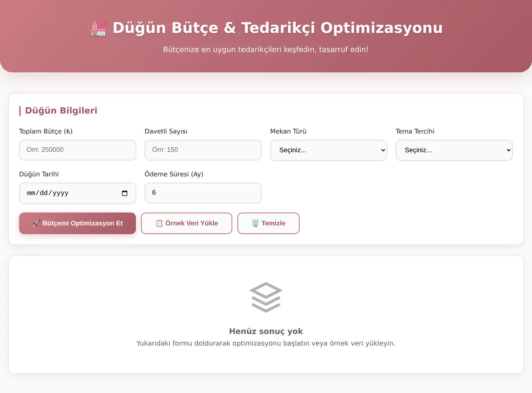Click the wedding chapel emoji in header
Screen dimensions: 532x393
click(x=98, y=28)
